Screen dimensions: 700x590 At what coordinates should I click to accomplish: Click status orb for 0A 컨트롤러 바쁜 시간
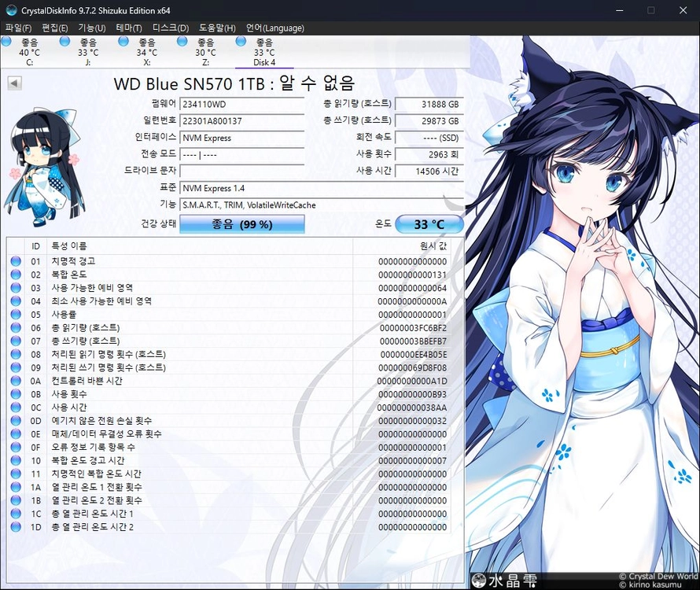point(16,381)
